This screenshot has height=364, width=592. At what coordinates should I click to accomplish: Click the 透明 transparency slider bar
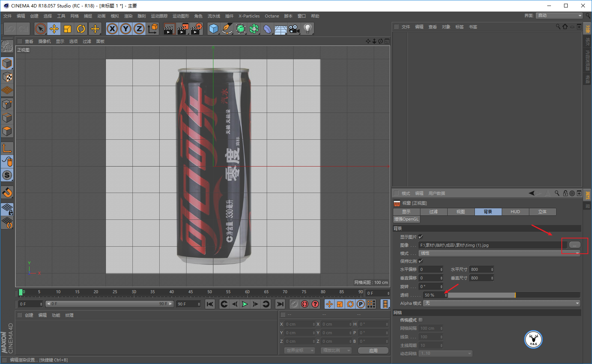coord(513,295)
